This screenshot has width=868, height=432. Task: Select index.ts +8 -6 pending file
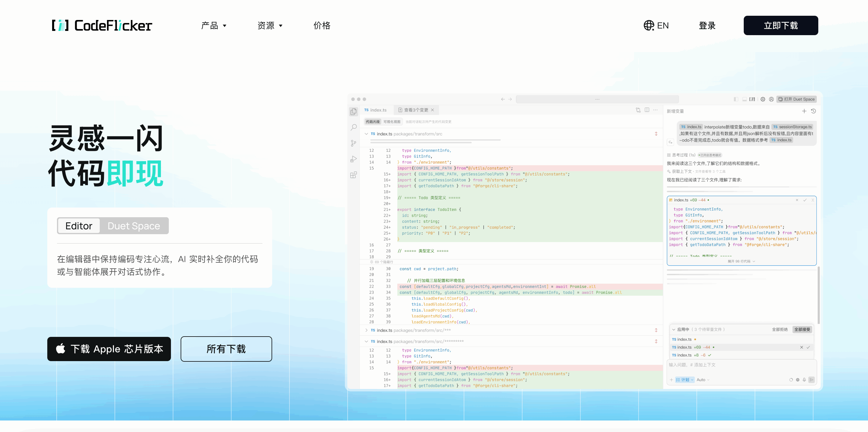741,355
